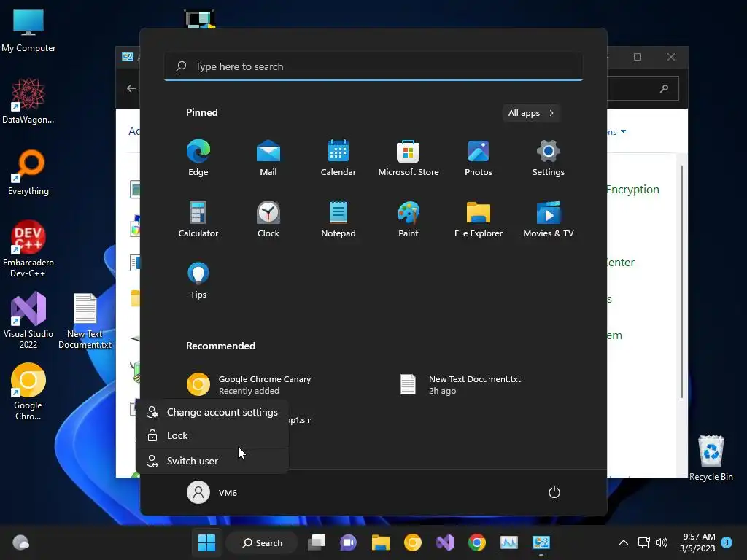Open File Explorer on taskbar
Viewport: 747px width, 560px height.
tap(381, 542)
